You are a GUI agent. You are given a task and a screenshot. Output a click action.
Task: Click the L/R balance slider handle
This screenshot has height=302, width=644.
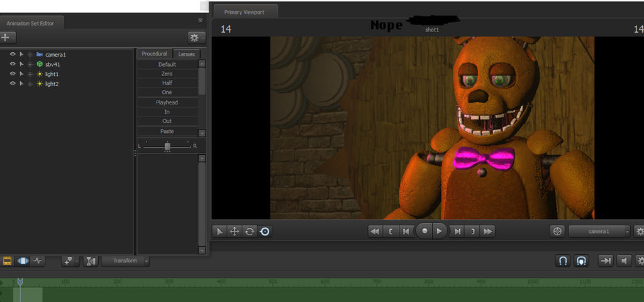[167, 146]
